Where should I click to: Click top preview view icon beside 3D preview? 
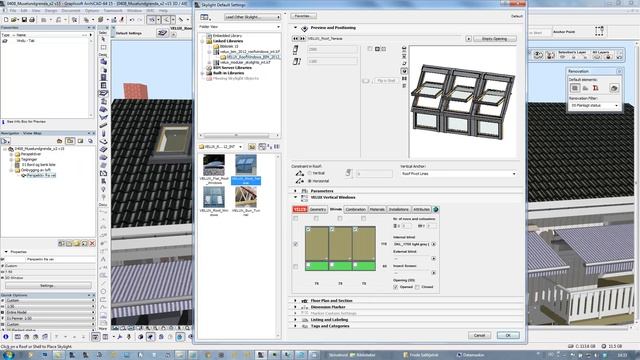(x=404, y=49)
